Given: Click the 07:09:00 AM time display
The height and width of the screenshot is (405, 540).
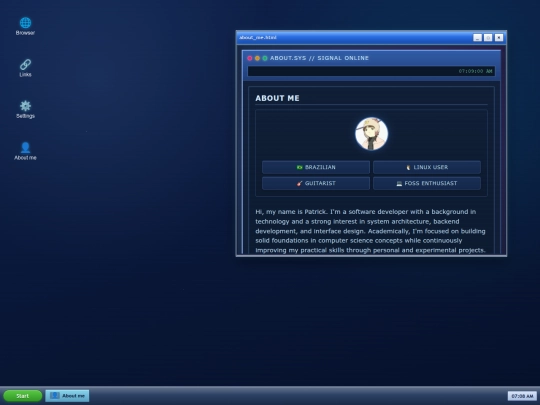Looking at the screenshot, I should 475,71.
